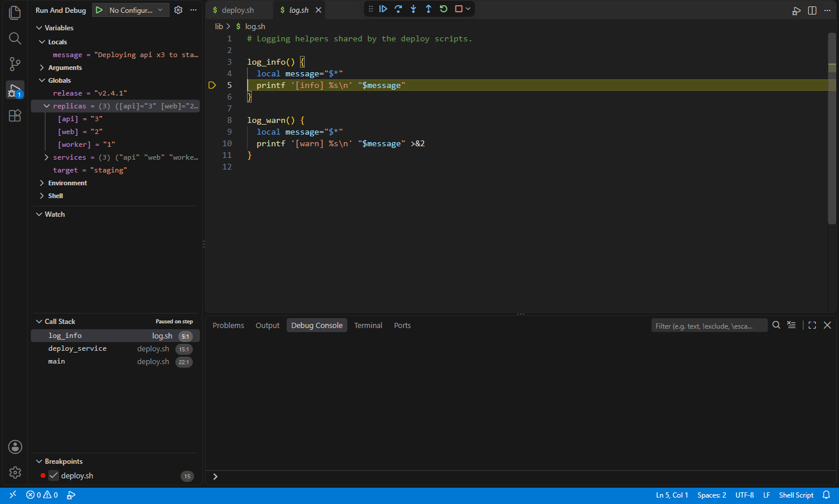Select the No Configuration launch dropdown
This screenshot has height=504, width=839.
137,10
